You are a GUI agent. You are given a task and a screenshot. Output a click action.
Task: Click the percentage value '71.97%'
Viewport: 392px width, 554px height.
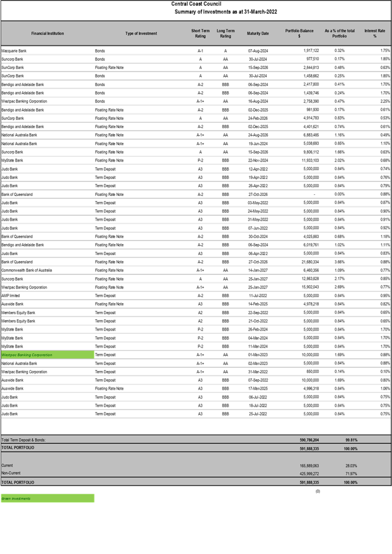coord(352,474)
